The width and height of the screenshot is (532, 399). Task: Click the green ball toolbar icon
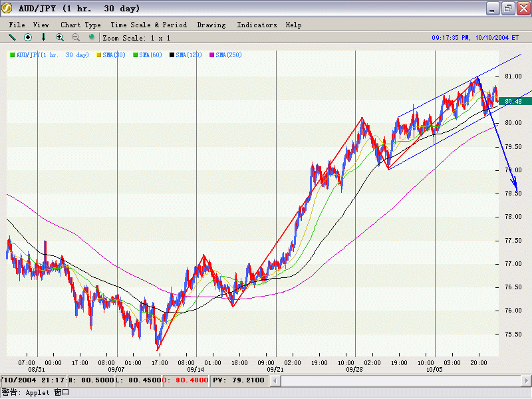(x=92, y=37)
